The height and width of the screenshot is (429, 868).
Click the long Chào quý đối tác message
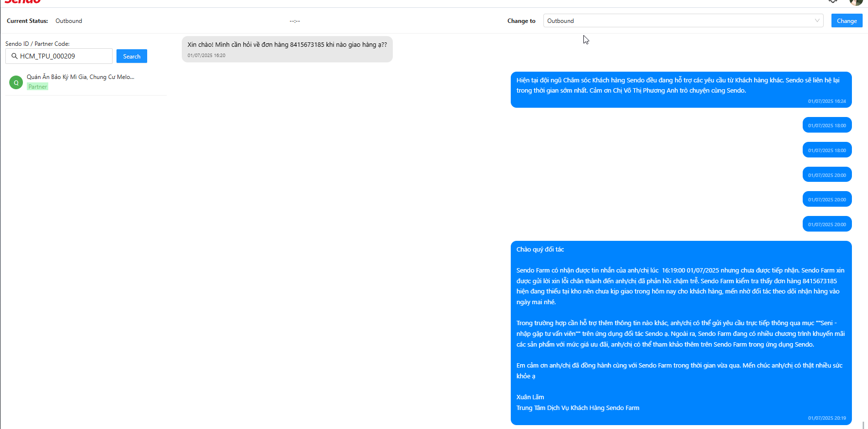681,333
